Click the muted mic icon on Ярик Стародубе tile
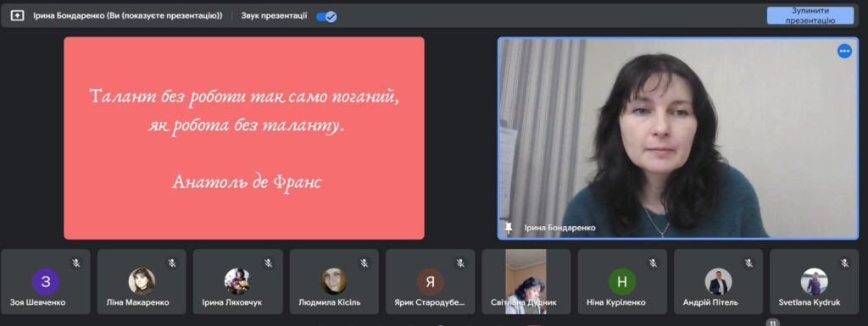This screenshot has width=868, height=326. [x=460, y=263]
